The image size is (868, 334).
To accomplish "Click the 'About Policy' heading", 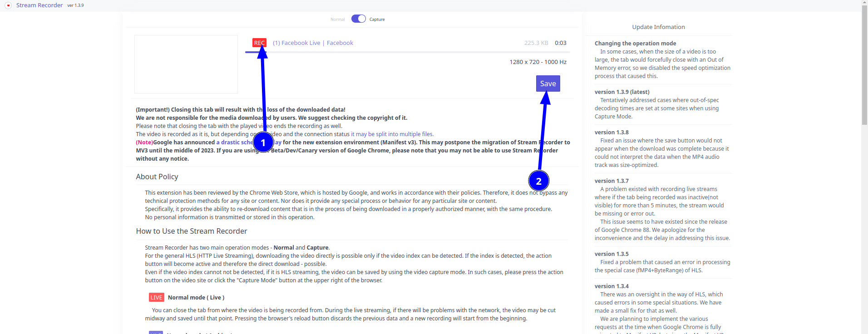I will pos(157,177).
